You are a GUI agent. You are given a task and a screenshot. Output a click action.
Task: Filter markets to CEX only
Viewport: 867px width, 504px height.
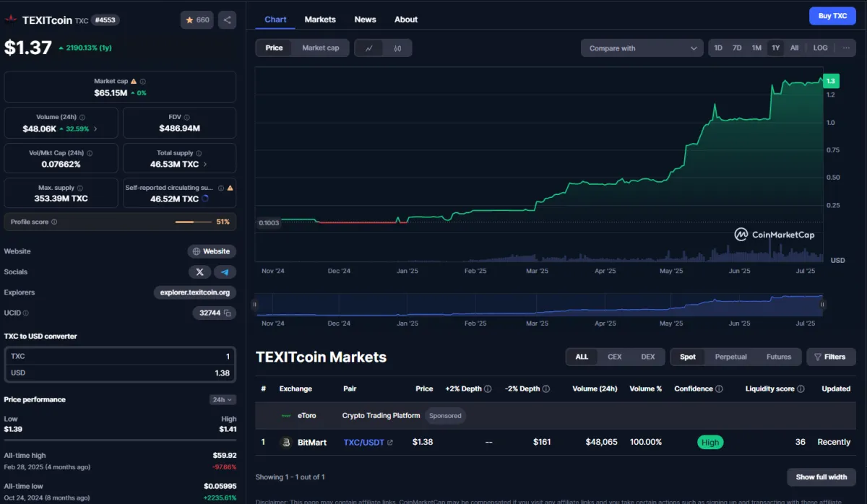pos(615,357)
